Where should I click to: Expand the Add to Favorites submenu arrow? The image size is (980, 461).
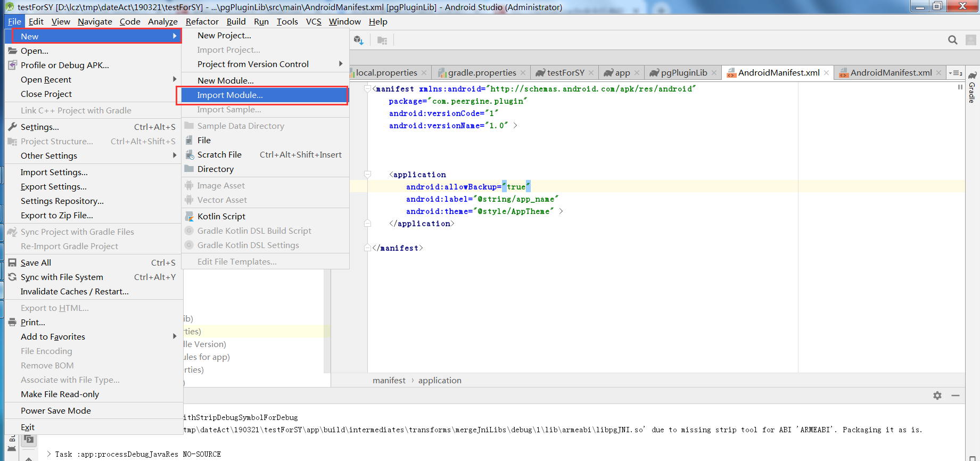coord(175,336)
